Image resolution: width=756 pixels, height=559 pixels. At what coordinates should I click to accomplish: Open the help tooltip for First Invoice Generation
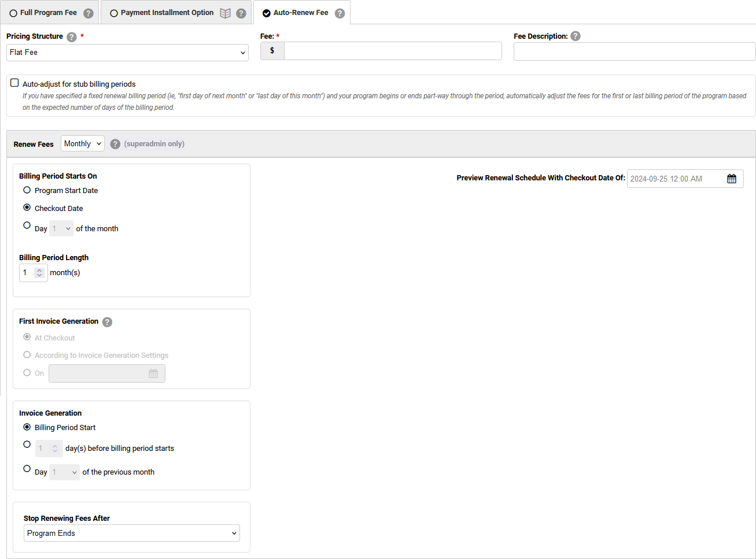point(107,322)
